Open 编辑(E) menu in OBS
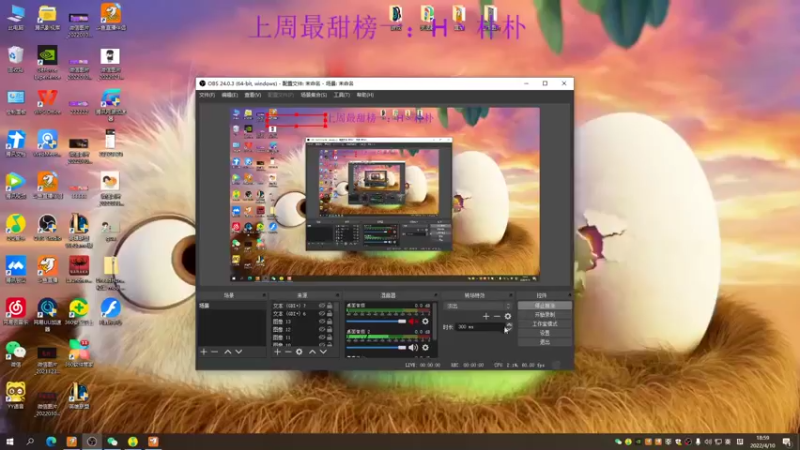 tap(230, 95)
